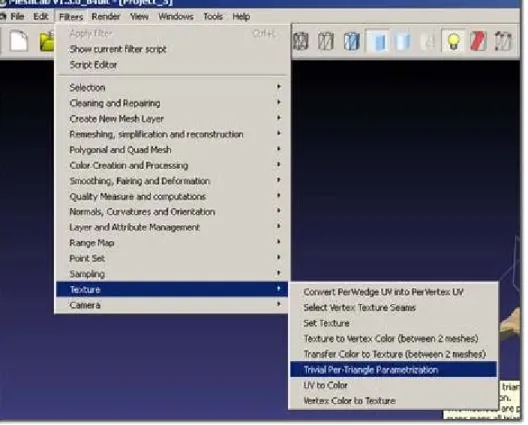Click the rightmost toolbar box icon
The image size is (528, 425).
[503, 41]
